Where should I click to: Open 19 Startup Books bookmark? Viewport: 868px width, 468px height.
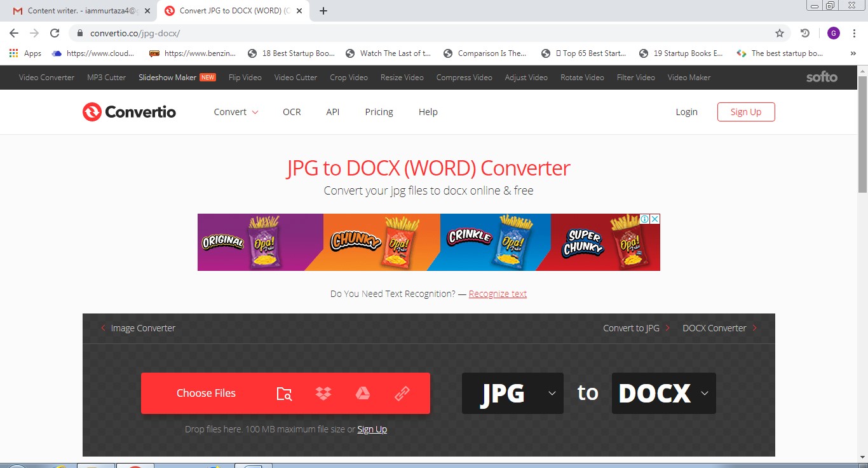(681, 53)
